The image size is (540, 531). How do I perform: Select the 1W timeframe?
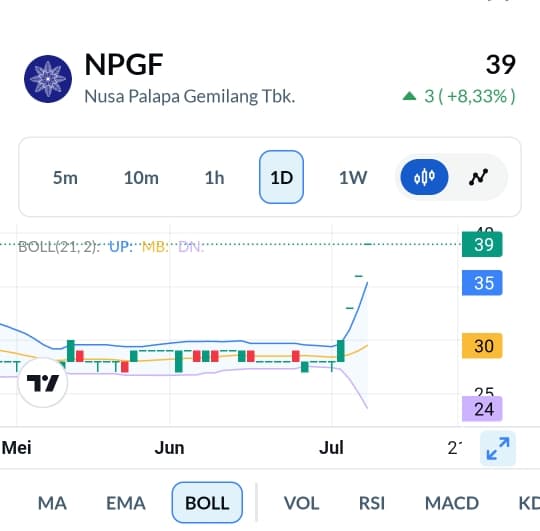coord(353,178)
